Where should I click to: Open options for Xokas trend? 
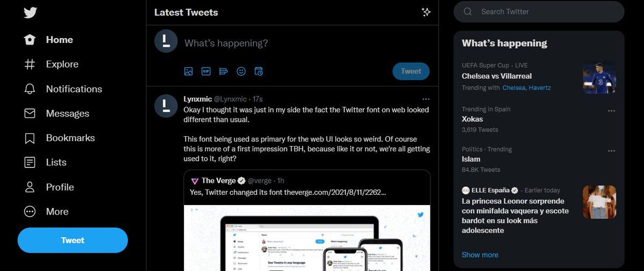[611, 111]
